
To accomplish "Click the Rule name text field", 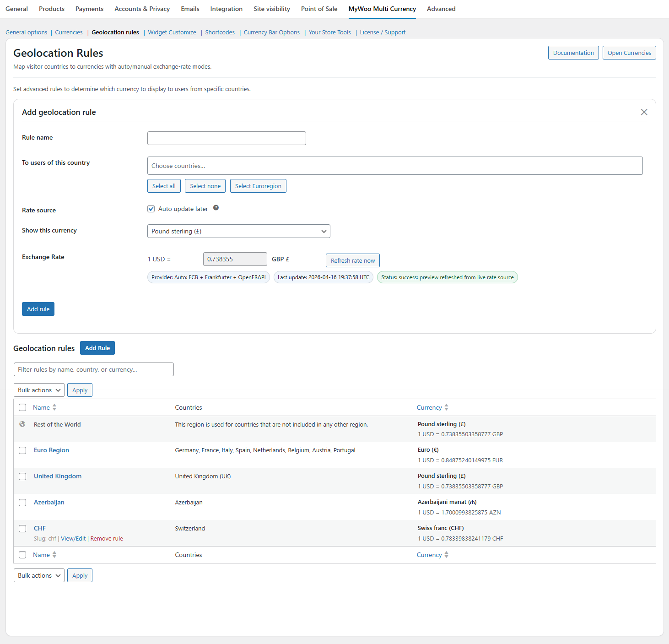I will pos(227,138).
